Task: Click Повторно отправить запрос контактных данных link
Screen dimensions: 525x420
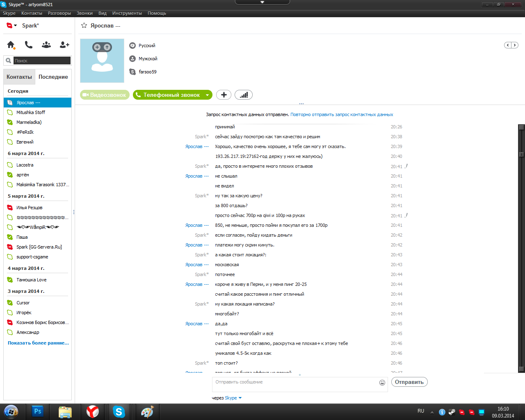Action: click(x=342, y=114)
